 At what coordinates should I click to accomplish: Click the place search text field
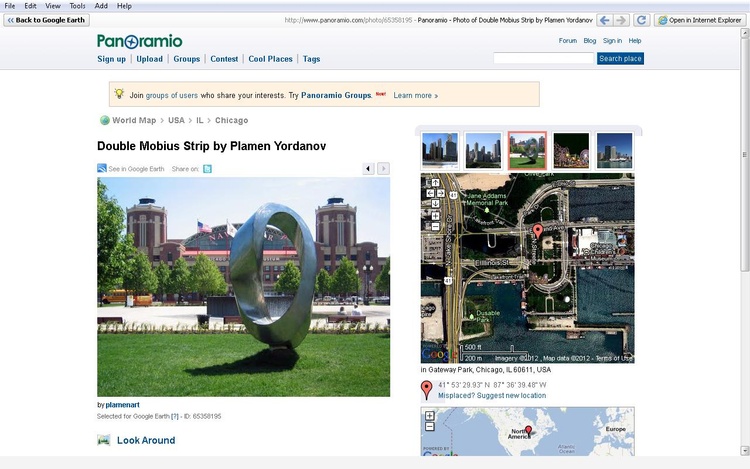[543, 59]
